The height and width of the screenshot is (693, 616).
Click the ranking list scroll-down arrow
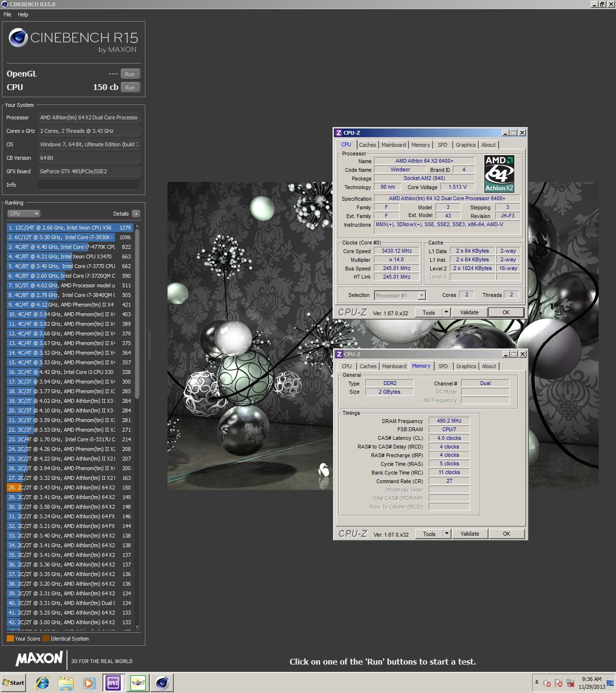point(137,627)
